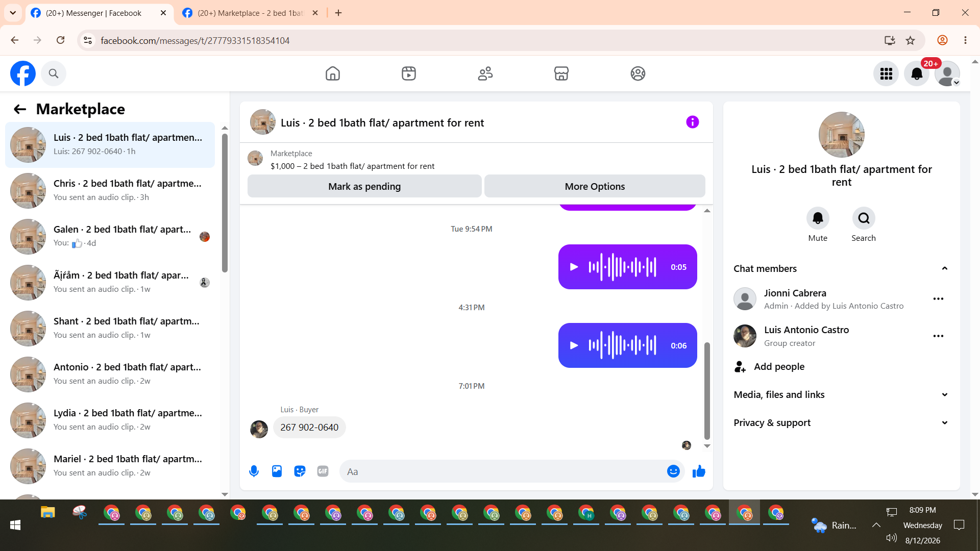Open a new browser tab

338,13
